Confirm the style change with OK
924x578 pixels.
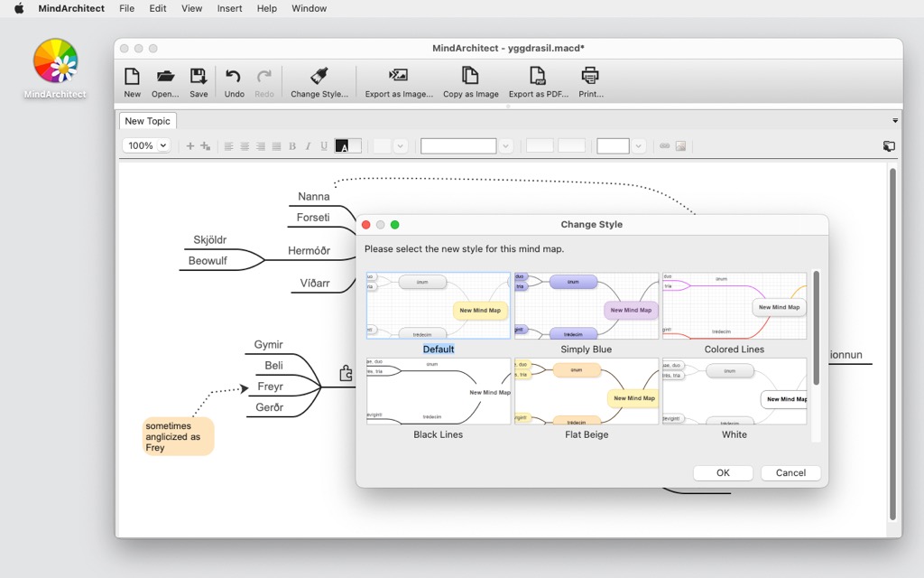click(723, 472)
